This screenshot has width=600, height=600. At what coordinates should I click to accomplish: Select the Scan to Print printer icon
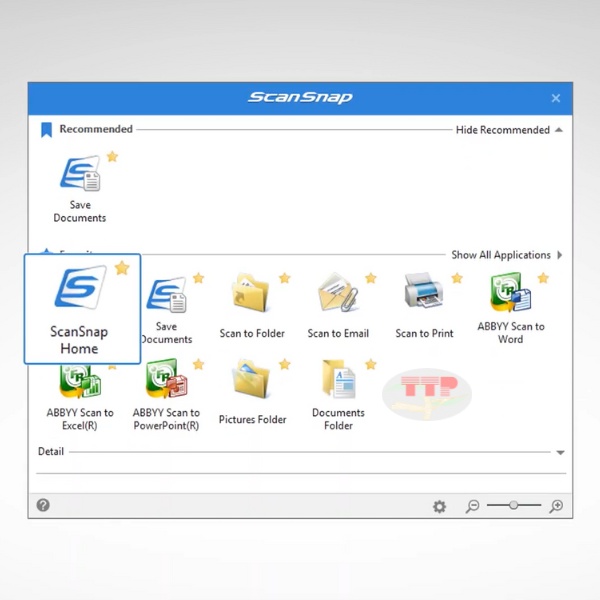[x=424, y=291]
